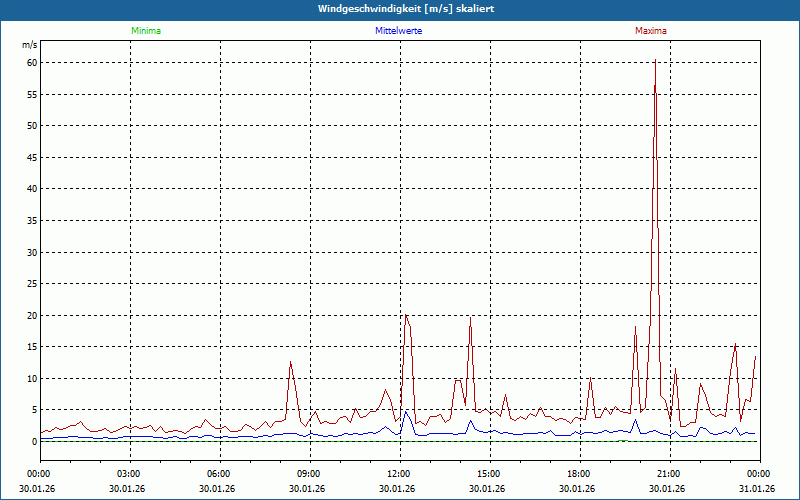The height and width of the screenshot is (500, 800).
Task: Pick the 12:00 time axis label
Action: click(399, 473)
